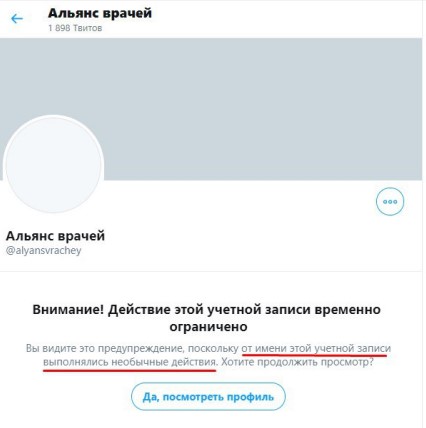The height and width of the screenshot is (428, 426).
Task: Click underlined text выполнялись необычные действия
Action: click(x=130, y=362)
